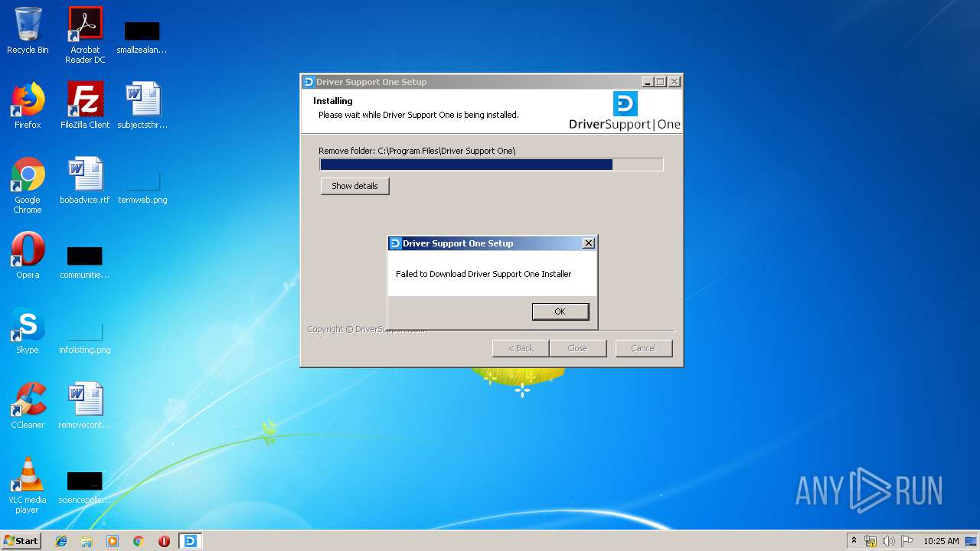Launch Acrobat Reader DC shortcut
The width and height of the screenshot is (980, 551).
(x=85, y=35)
